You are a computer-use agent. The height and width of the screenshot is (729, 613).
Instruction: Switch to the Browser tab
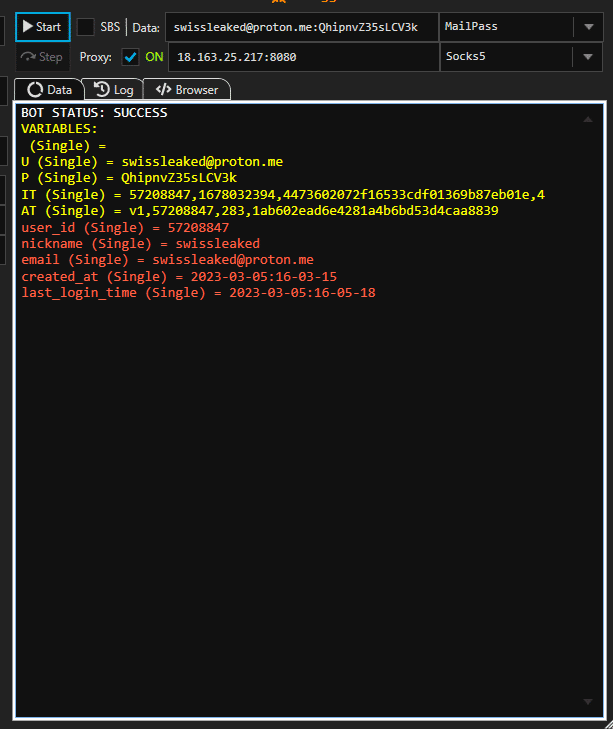[x=187, y=89]
